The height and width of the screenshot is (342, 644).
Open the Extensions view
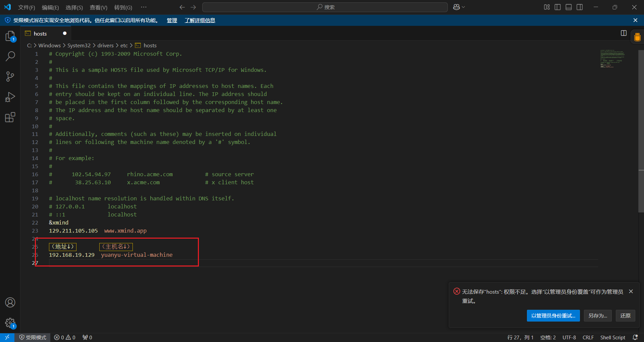click(10, 117)
